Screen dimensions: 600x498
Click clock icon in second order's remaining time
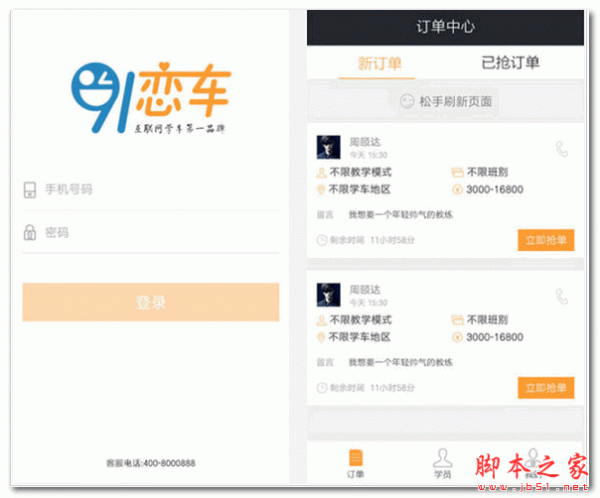pos(321,388)
